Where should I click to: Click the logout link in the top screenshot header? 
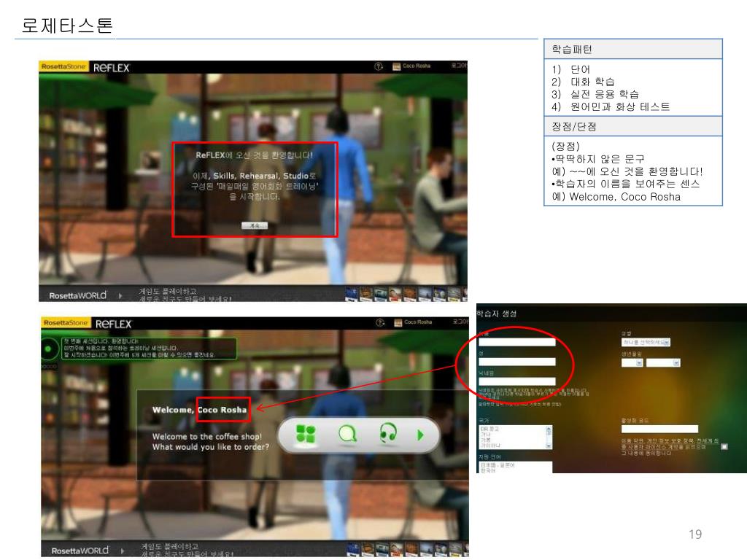coord(460,65)
